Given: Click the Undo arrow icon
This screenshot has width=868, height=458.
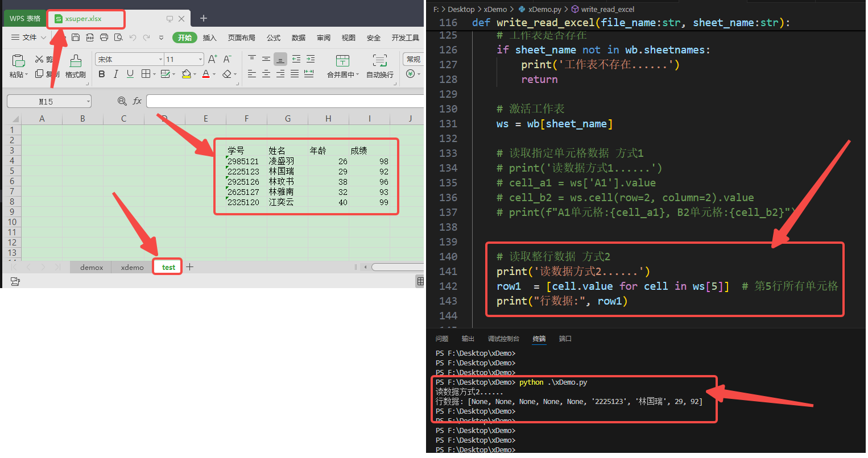Looking at the screenshot, I should coord(133,38).
